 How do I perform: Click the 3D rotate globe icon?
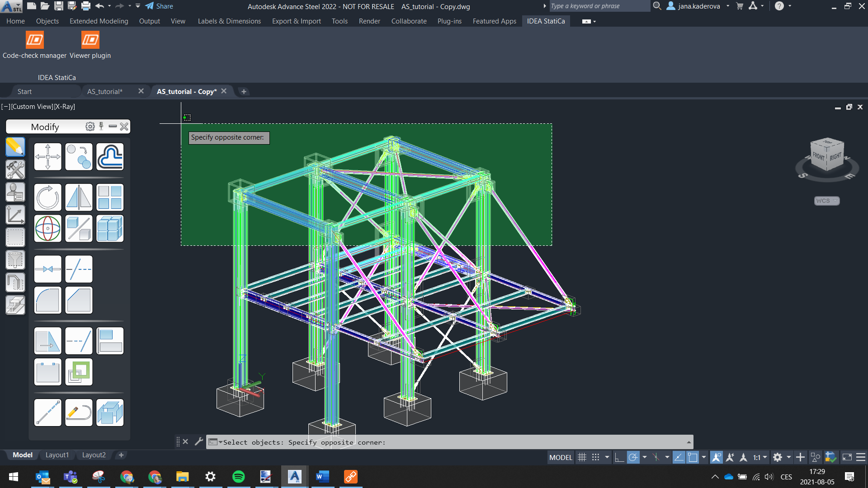click(47, 229)
